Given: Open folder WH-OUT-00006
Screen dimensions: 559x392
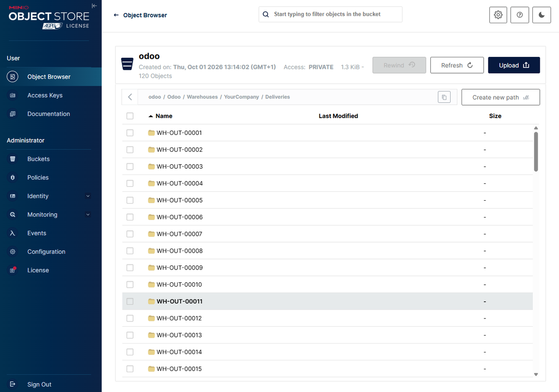Looking at the screenshot, I should (179, 217).
